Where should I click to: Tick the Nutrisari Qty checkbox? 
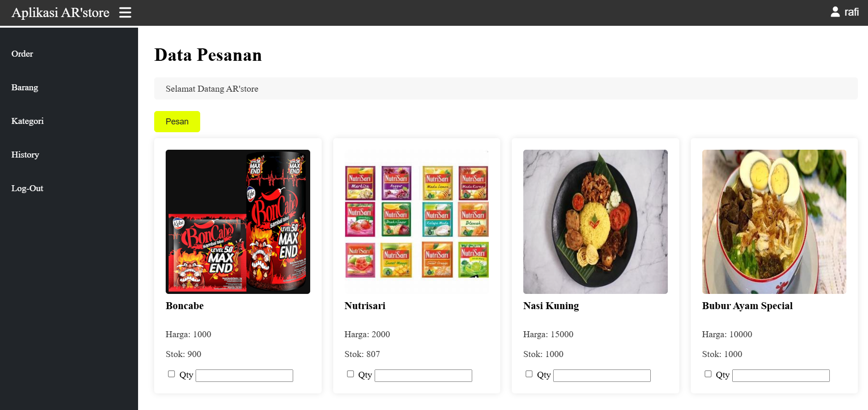coord(350,374)
